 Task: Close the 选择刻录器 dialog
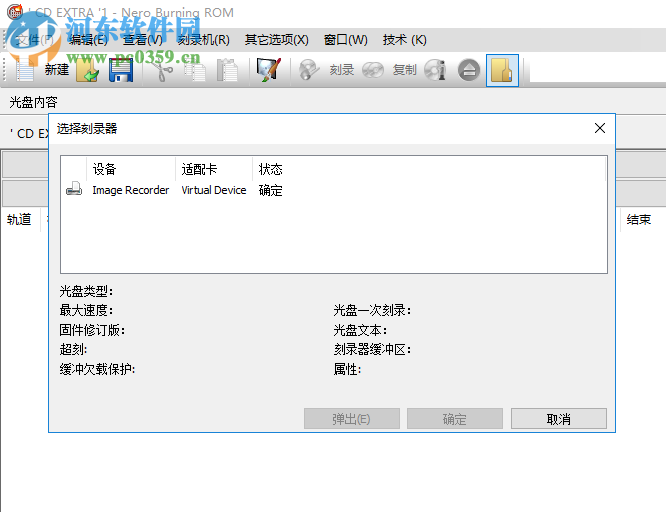click(x=600, y=128)
